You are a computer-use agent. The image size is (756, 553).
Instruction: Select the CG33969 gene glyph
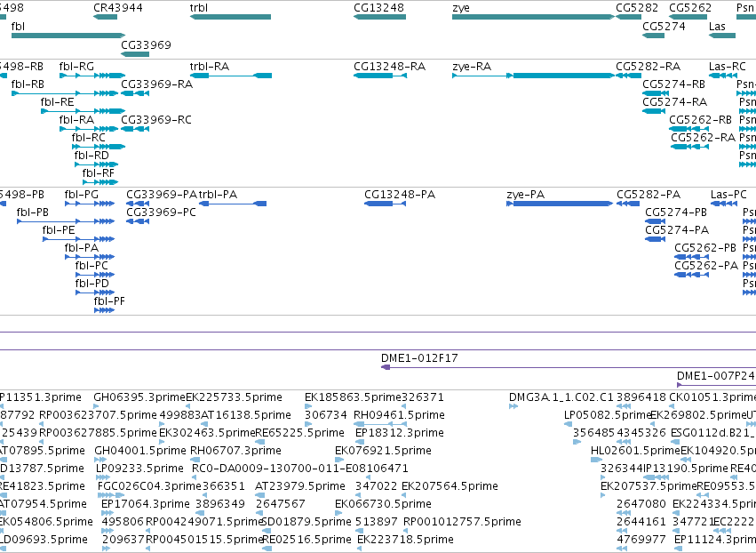click(135, 54)
